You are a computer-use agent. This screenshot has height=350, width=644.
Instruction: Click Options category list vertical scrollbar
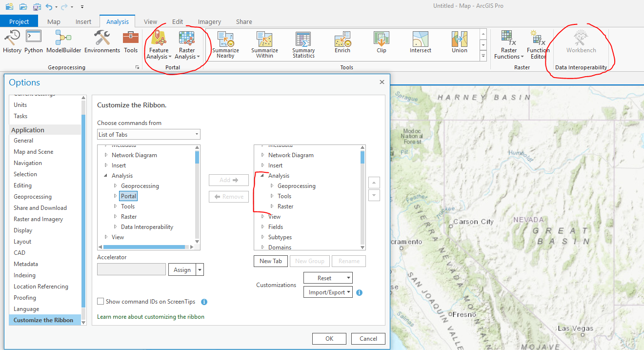click(x=83, y=210)
